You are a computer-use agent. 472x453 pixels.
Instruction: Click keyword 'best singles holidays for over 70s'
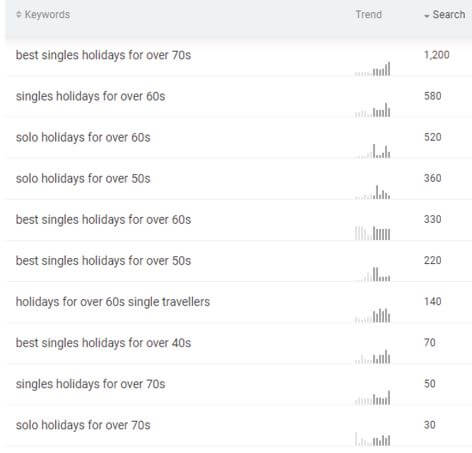[103, 55]
